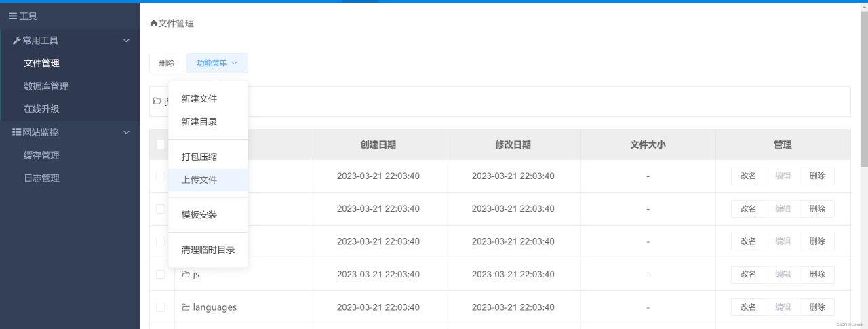Open 数据库管理 in the sidebar

pos(45,86)
